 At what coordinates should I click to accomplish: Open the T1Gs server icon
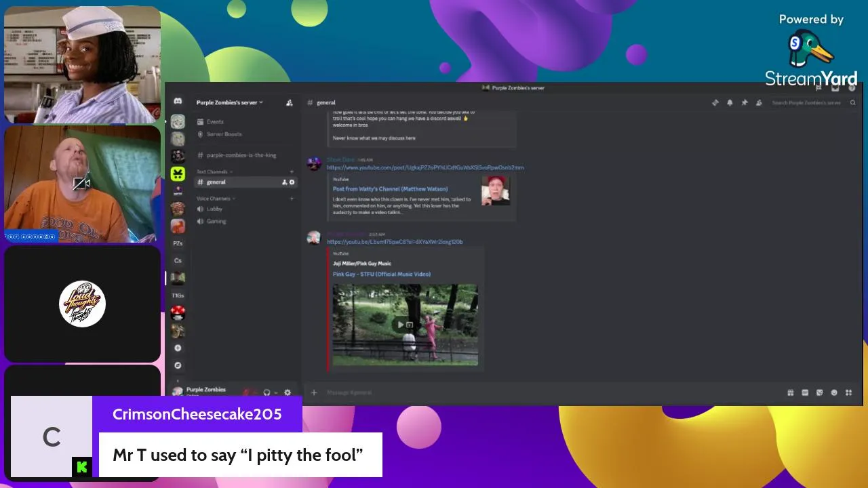178,296
